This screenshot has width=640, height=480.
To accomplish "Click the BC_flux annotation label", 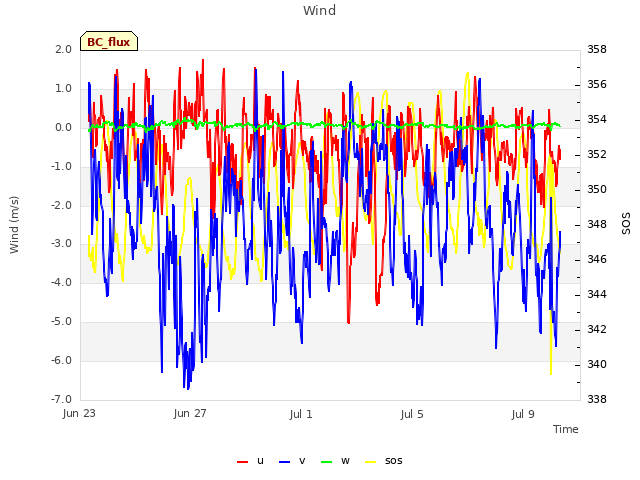I will (109, 42).
